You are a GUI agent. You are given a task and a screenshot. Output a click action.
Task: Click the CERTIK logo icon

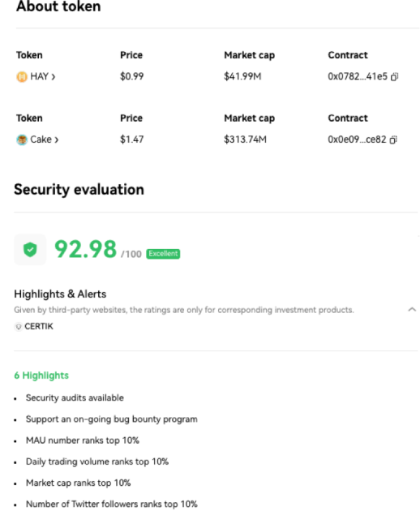point(19,326)
